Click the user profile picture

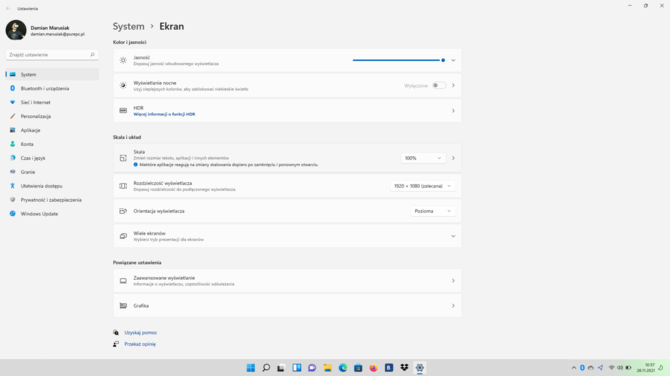tap(16, 30)
